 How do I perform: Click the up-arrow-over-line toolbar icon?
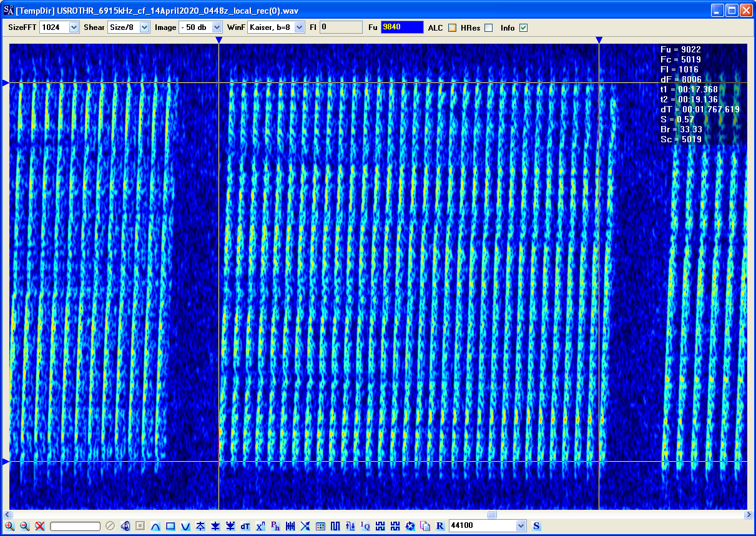point(200,526)
